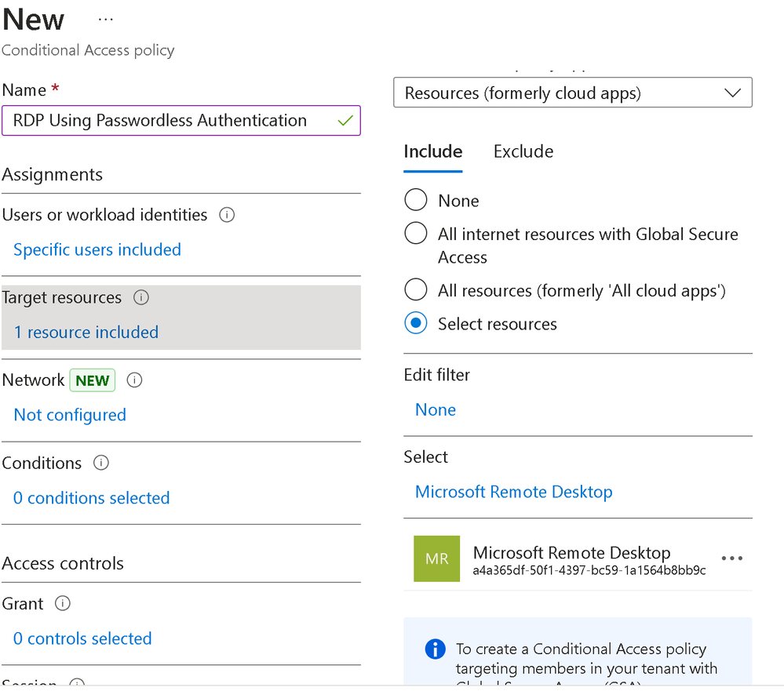
Task: Open 1 resource included link
Action: (x=86, y=333)
